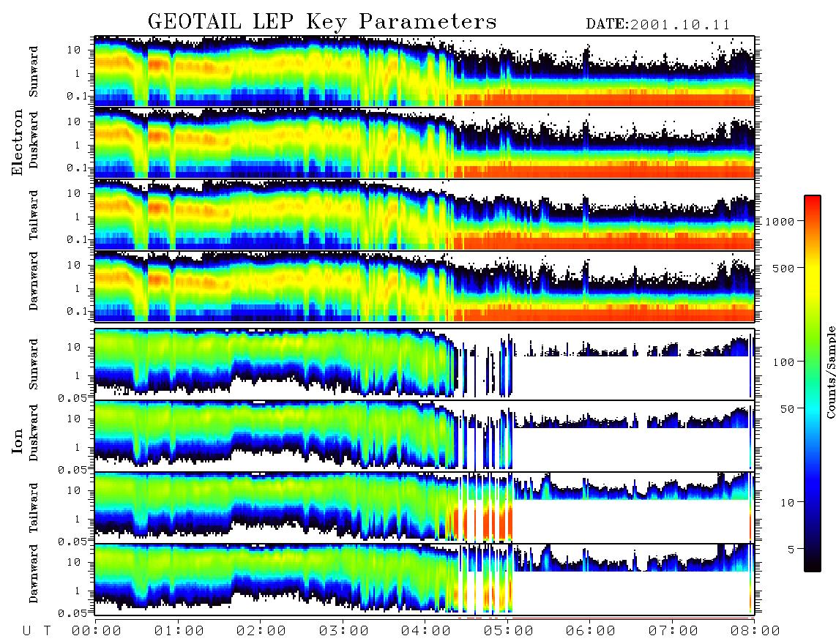Click the "Counts/Sample" color bar title
Viewport: 836px width, 644px height.
point(831,372)
